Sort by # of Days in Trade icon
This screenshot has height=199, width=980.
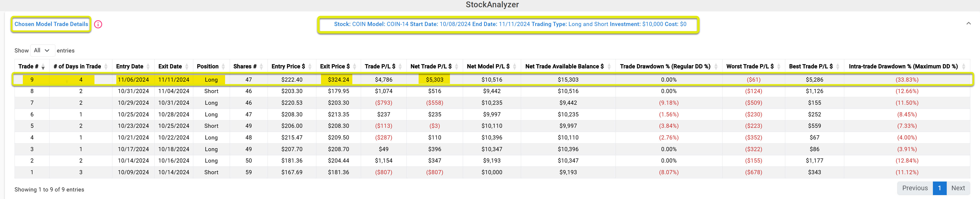pos(106,67)
